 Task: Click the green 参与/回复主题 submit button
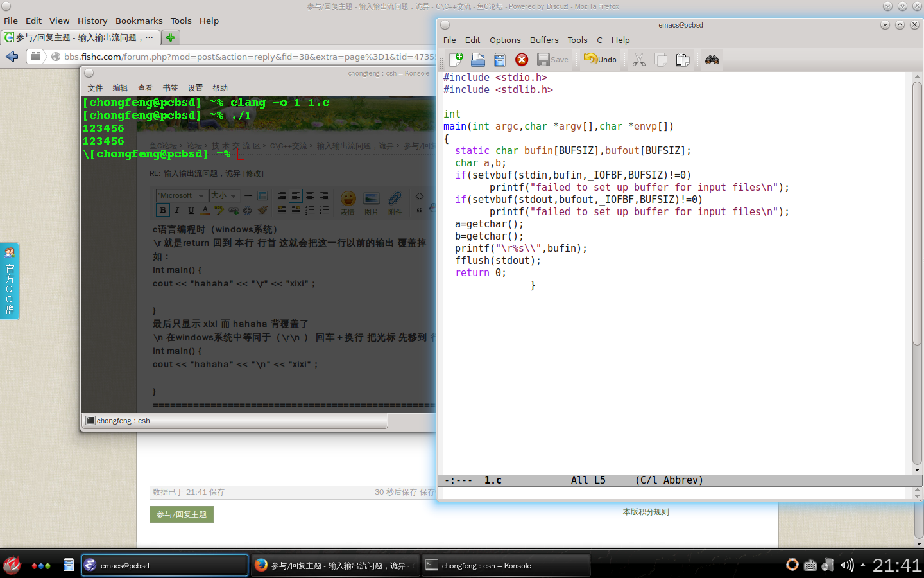point(182,514)
